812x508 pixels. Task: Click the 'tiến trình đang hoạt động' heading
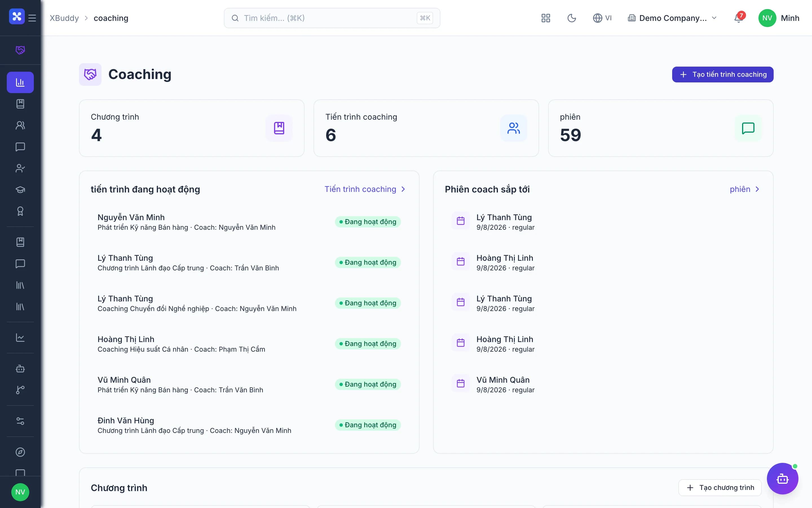pos(145,189)
